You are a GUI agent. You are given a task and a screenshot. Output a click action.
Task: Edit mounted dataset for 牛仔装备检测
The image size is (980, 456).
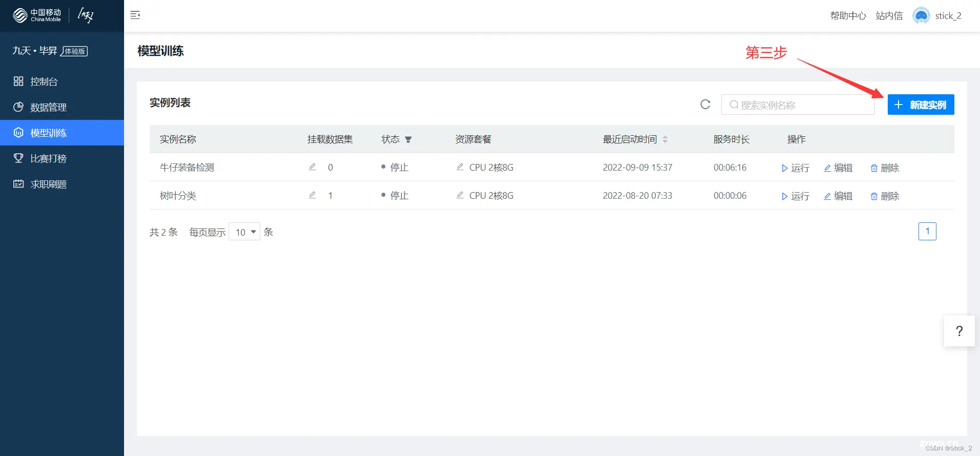point(312,167)
